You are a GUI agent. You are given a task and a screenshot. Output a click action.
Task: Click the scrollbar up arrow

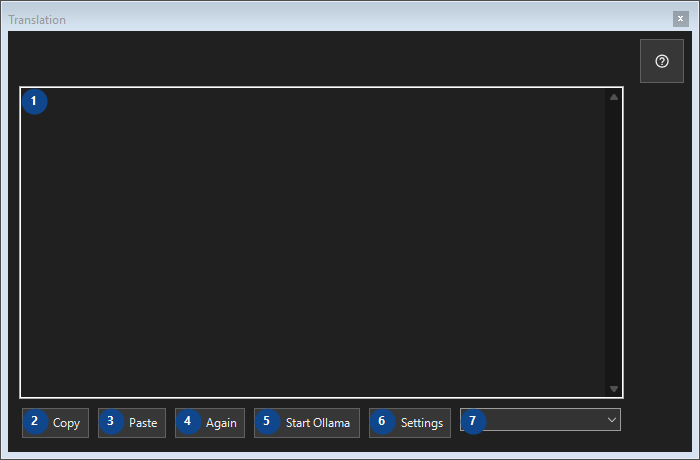pos(614,97)
